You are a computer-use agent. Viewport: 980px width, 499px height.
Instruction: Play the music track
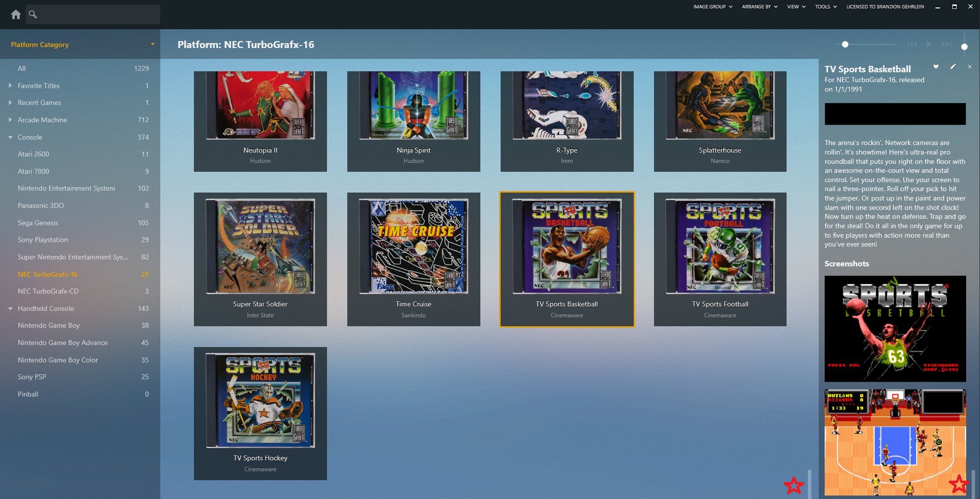[929, 44]
